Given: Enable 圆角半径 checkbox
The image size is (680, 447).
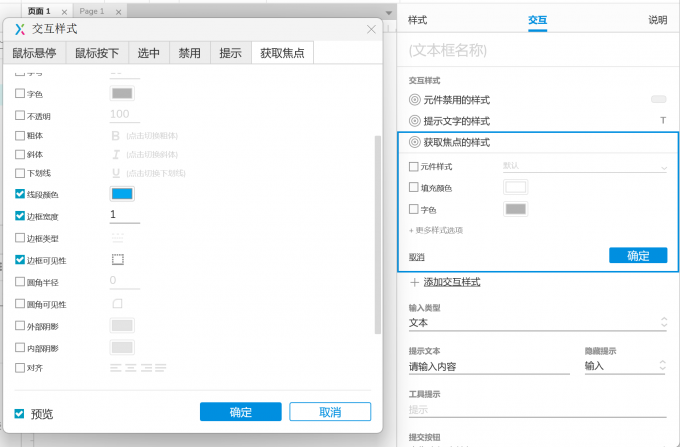Looking at the screenshot, I should click(x=20, y=282).
